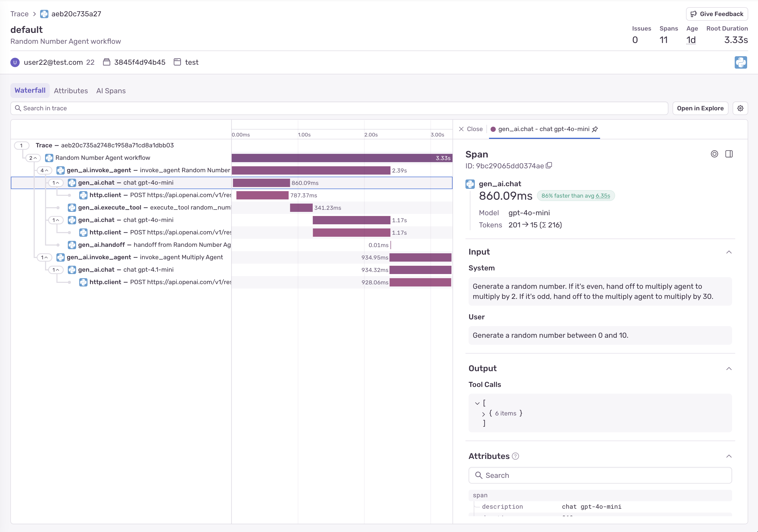
Task: Collapse the Attributes section
Action: click(x=729, y=456)
